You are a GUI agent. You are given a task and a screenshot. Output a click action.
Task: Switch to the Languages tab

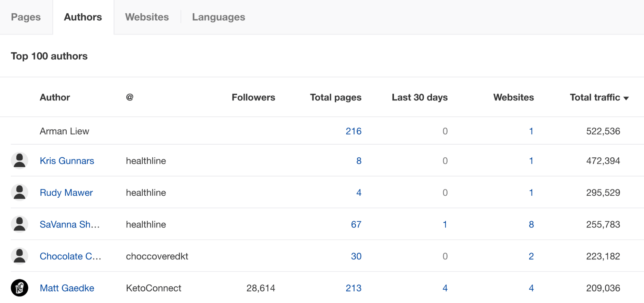click(218, 17)
